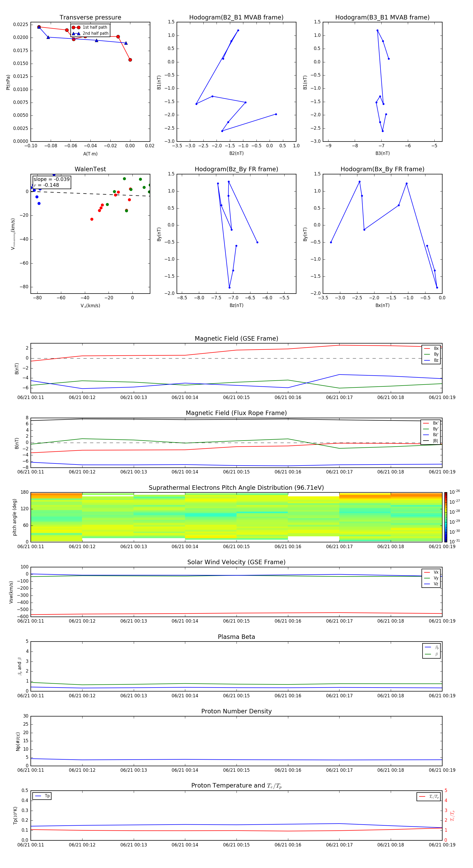The width and height of the screenshot is (473, 868).
Task: Click the 'Pt(nPa)' y-axis label
Action: tap(8, 82)
